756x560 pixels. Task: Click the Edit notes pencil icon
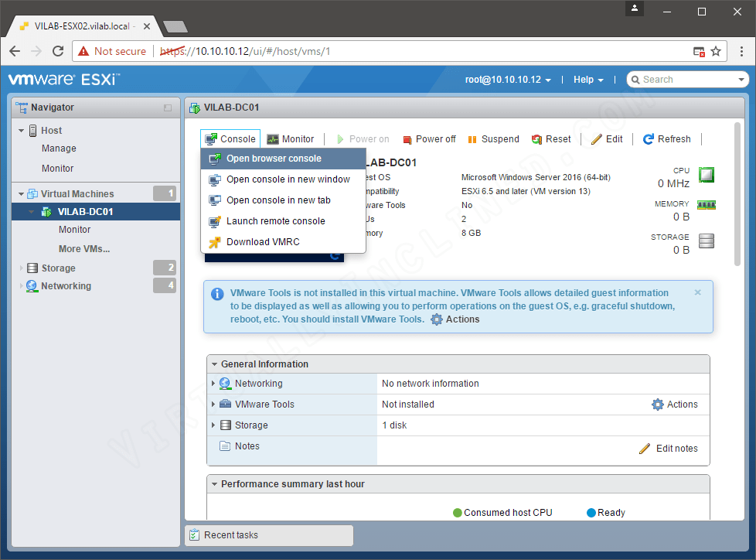click(646, 448)
